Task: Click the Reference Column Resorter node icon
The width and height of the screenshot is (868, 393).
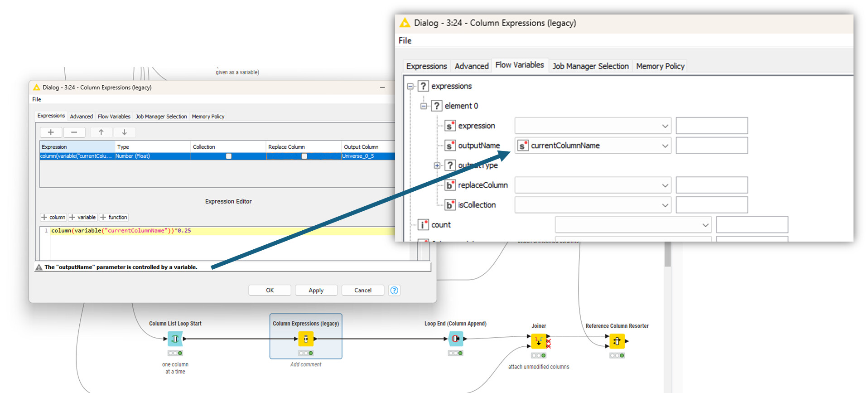Action: point(617,341)
